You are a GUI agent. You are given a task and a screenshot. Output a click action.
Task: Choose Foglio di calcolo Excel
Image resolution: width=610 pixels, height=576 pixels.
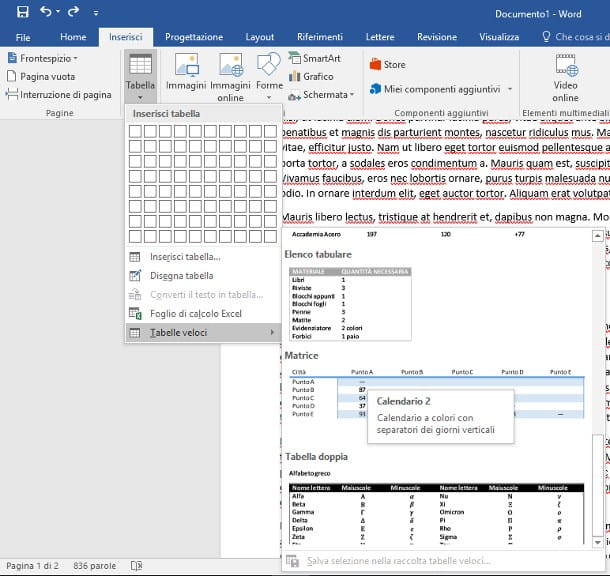pyautogui.click(x=195, y=314)
